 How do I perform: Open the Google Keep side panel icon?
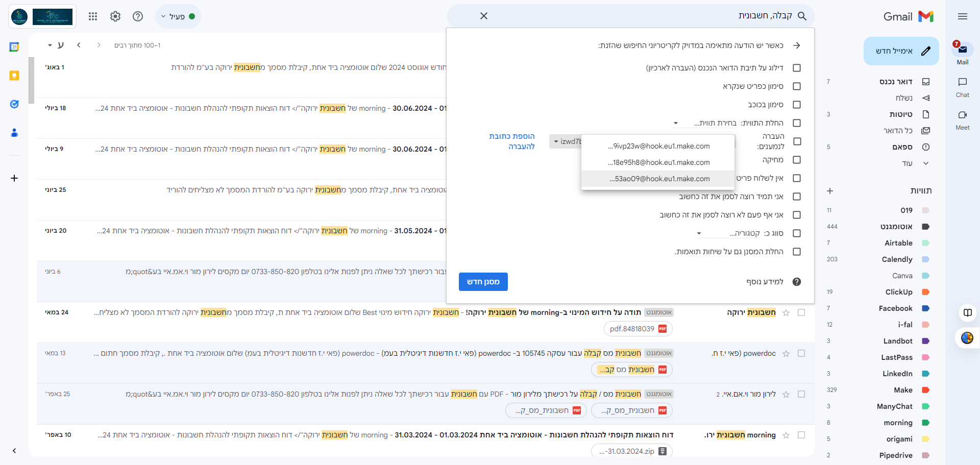(14, 76)
